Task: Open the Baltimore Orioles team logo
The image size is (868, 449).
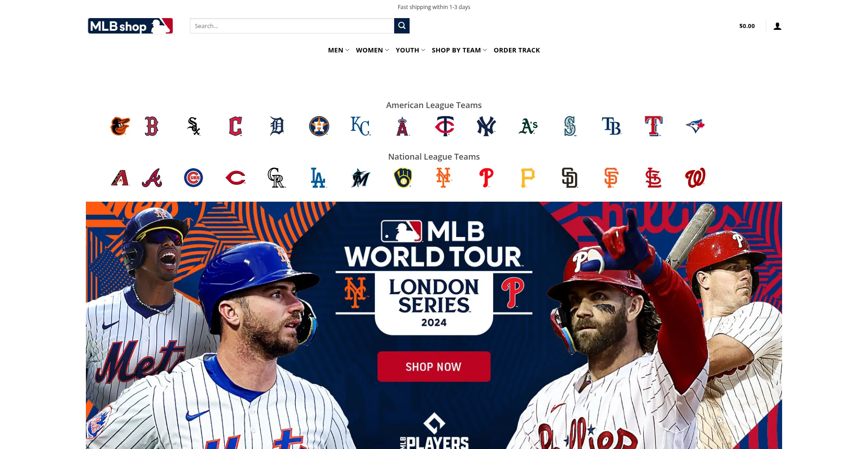Action: pyautogui.click(x=120, y=126)
